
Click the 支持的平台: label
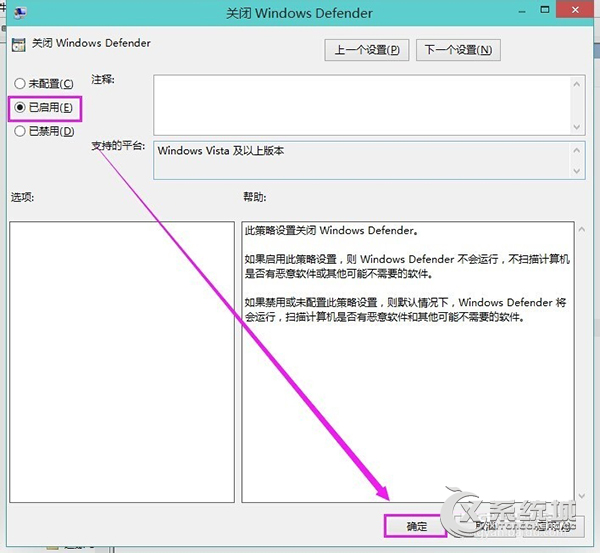[118, 145]
